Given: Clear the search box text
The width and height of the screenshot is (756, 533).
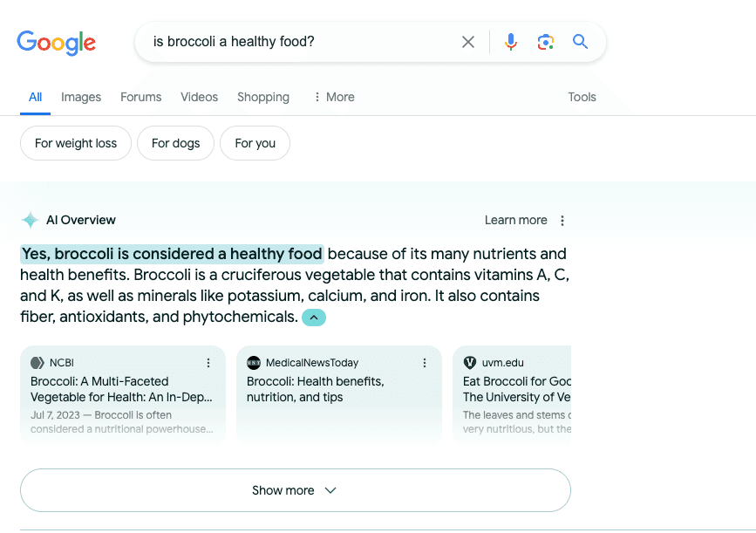Looking at the screenshot, I should click(468, 42).
